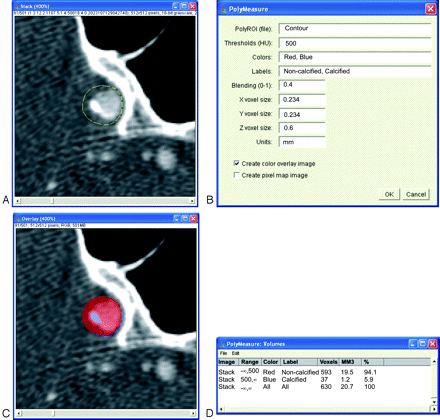Click the Blending value field

click(302, 85)
